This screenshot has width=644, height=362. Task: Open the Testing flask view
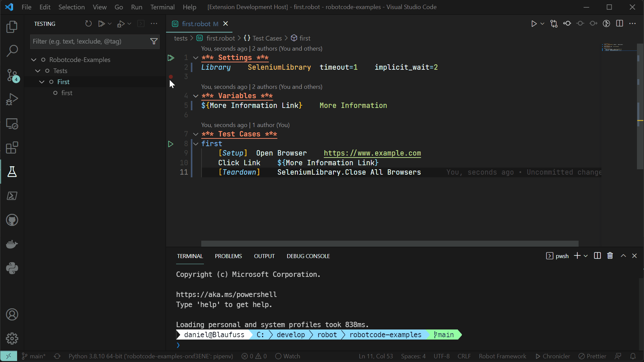tap(12, 172)
